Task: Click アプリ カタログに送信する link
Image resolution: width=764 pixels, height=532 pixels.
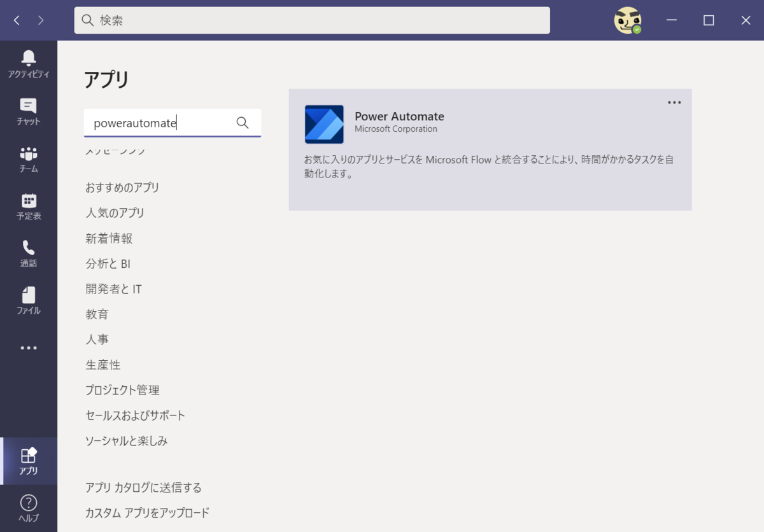Action: pyautogui.click(x=143, y=487)
